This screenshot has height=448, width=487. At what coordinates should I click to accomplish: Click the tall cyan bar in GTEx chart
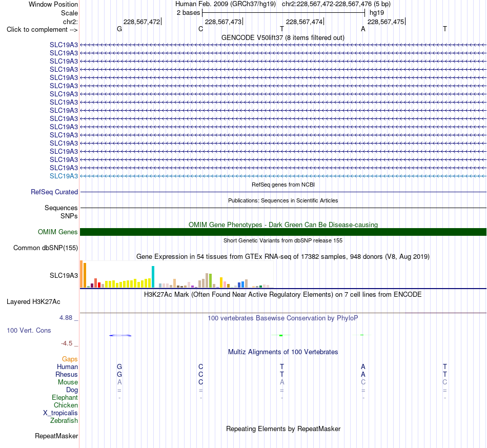click(153, 277)
